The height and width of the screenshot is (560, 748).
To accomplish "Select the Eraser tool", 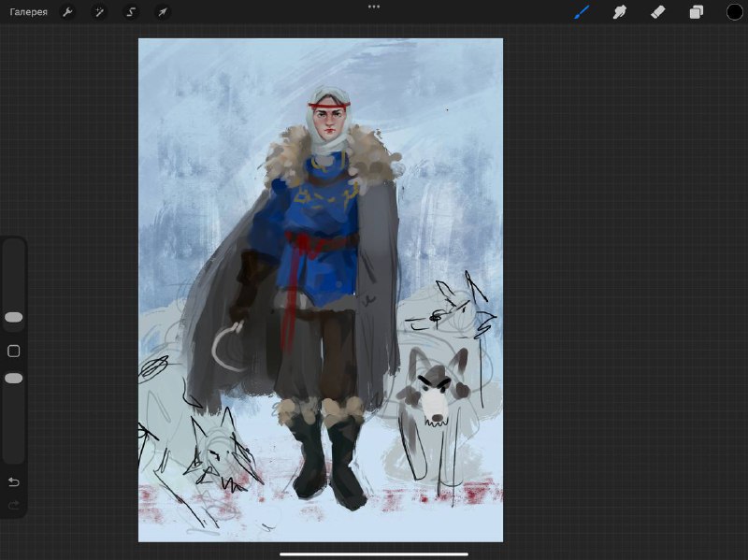I will [658, 12].
